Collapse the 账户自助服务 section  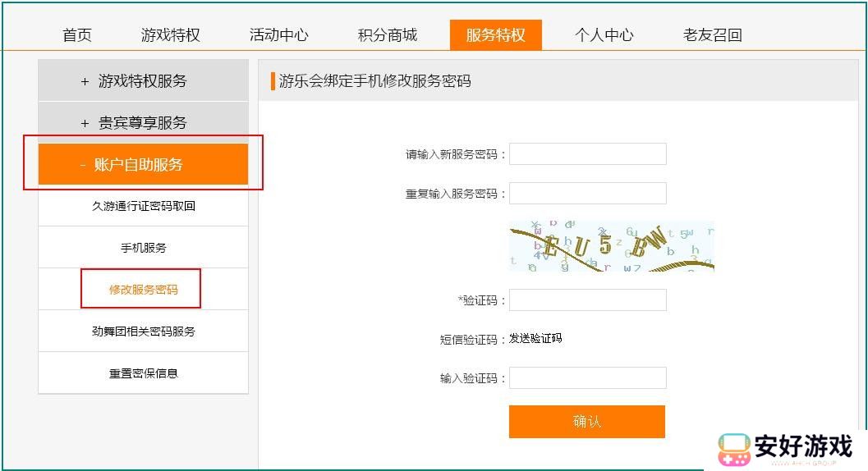143,164
